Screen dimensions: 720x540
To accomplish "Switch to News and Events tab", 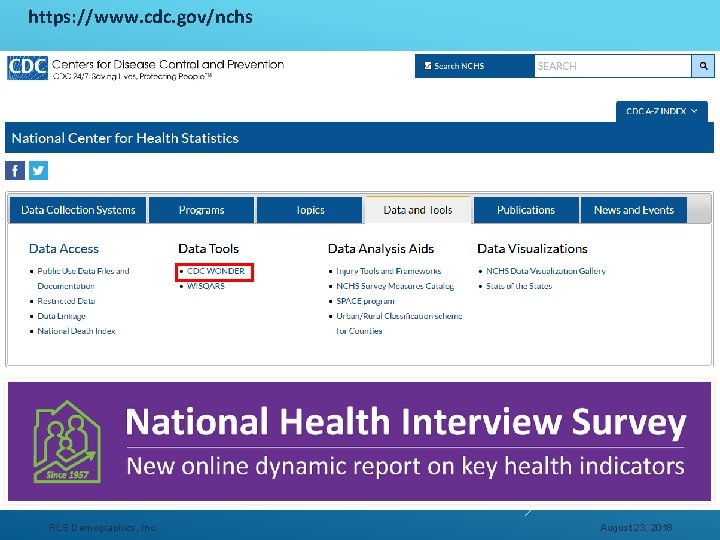I will click(x=634, y=210).
